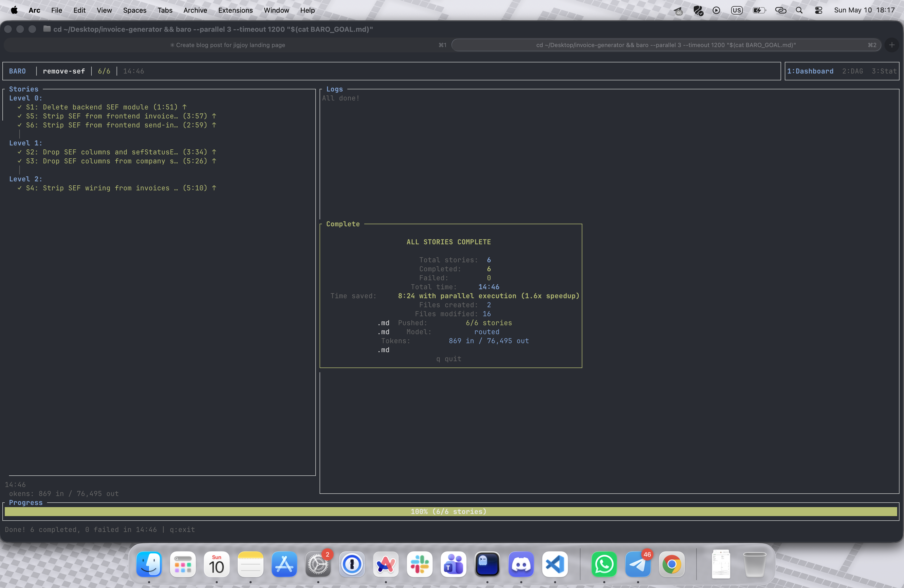This screenshot has height=588, width=904.
Task: Click q:exit in status line
Action: click(x=182, y=530)
